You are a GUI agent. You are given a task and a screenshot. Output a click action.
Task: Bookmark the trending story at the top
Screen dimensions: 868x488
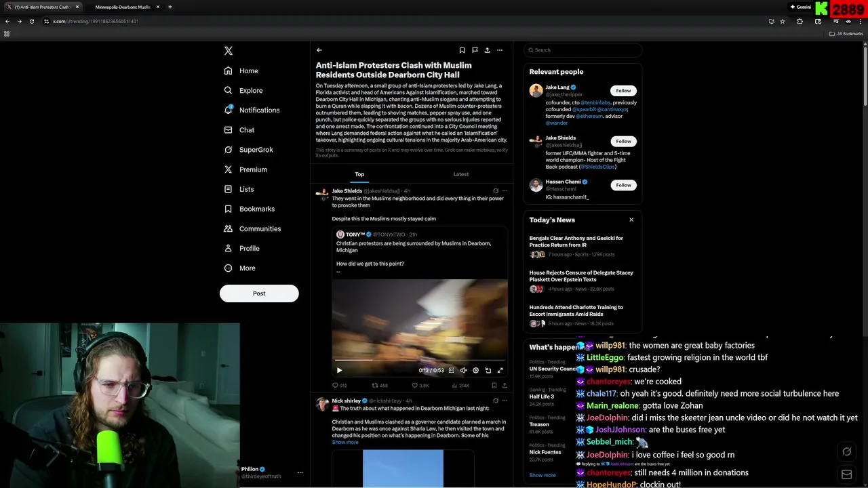462,50
